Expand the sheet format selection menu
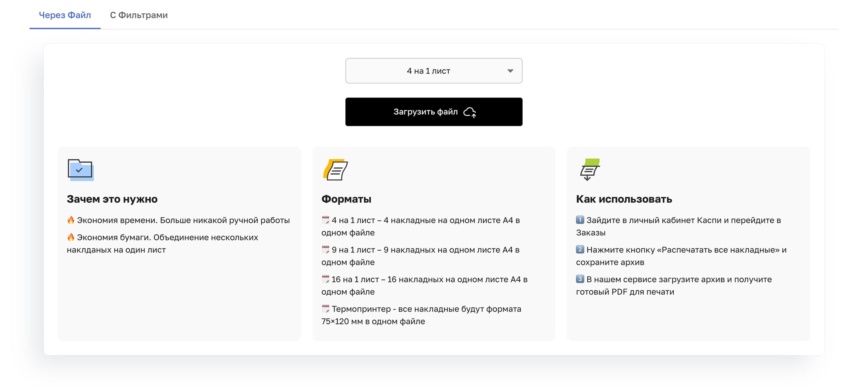Screen dimensions: 868x390 click(x=434, y=70)
